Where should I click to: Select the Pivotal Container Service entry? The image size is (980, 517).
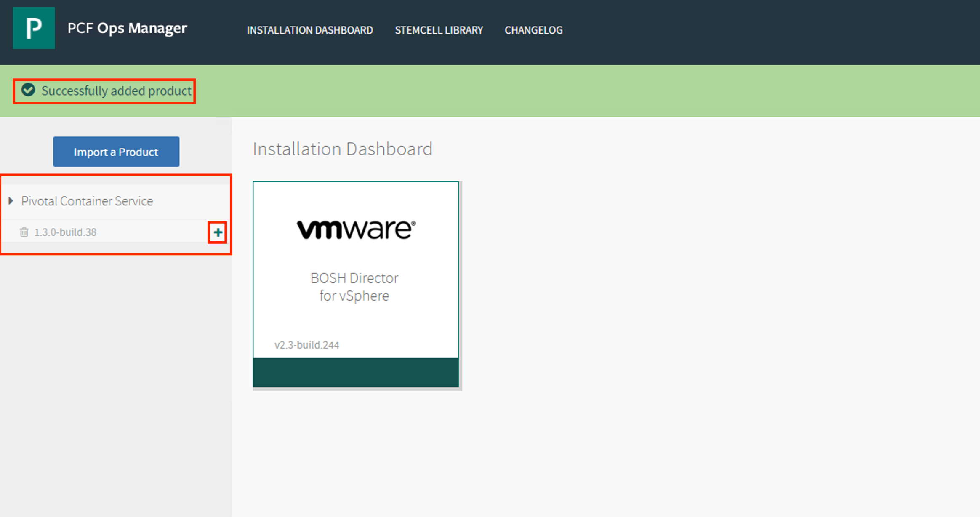coord(87,201)
